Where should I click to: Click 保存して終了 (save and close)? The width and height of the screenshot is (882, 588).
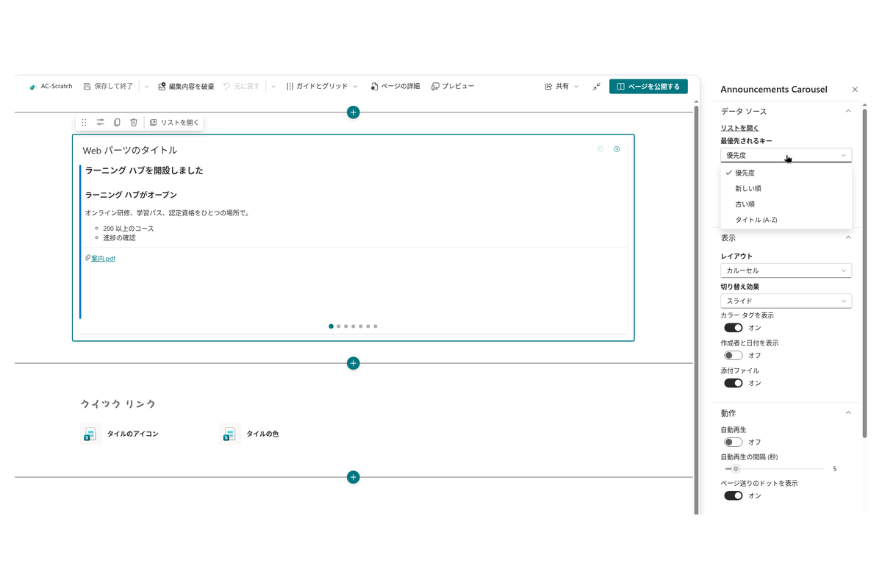108,86
